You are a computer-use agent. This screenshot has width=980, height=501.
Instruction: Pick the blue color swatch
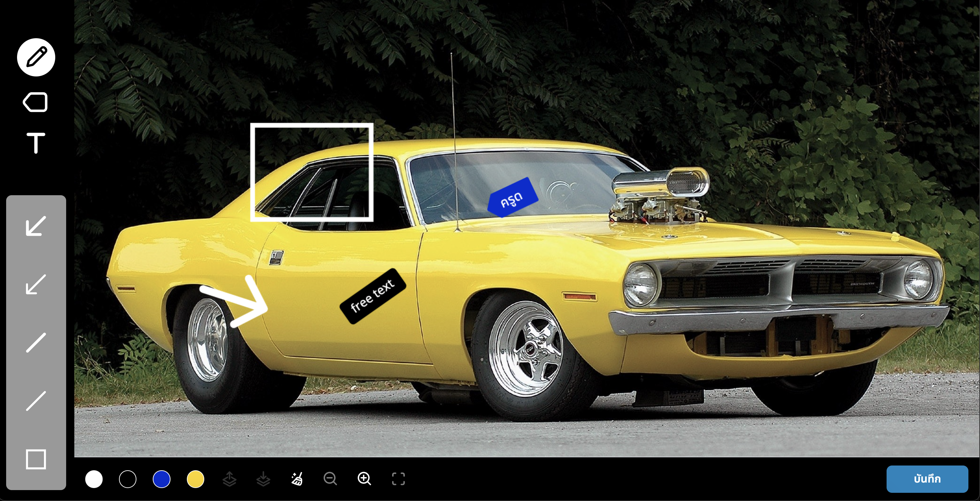[161, 479]
